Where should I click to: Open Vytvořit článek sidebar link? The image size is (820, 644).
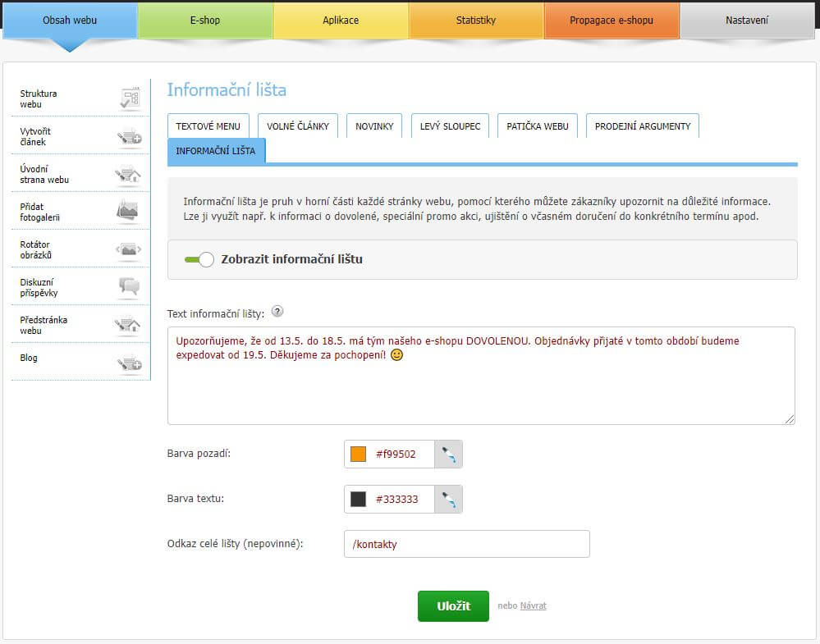(35, 136)
